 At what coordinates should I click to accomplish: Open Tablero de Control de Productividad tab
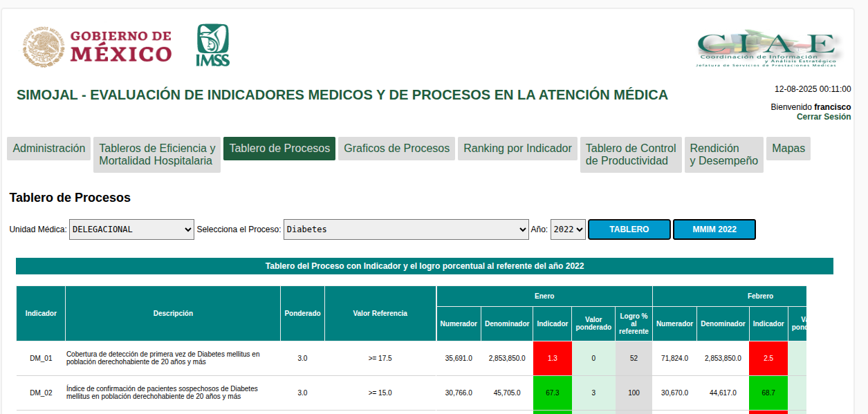point(631,155)
